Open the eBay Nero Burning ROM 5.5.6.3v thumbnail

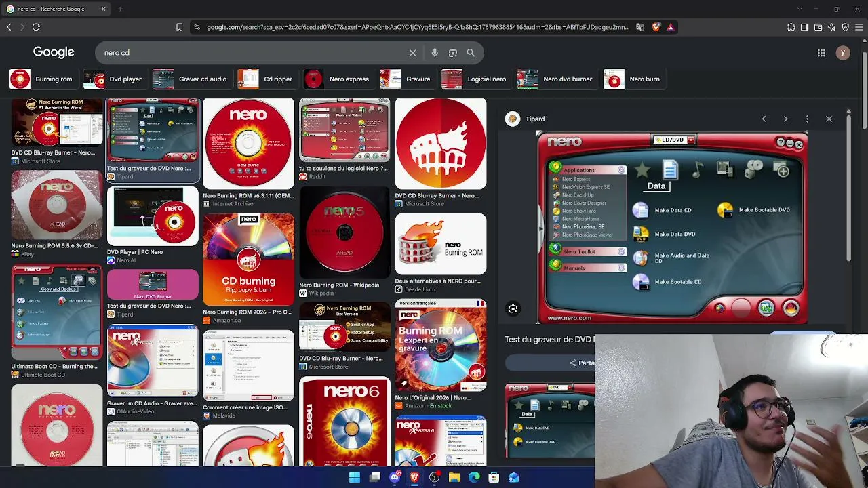pyautogui.click(x=57, y=205)
